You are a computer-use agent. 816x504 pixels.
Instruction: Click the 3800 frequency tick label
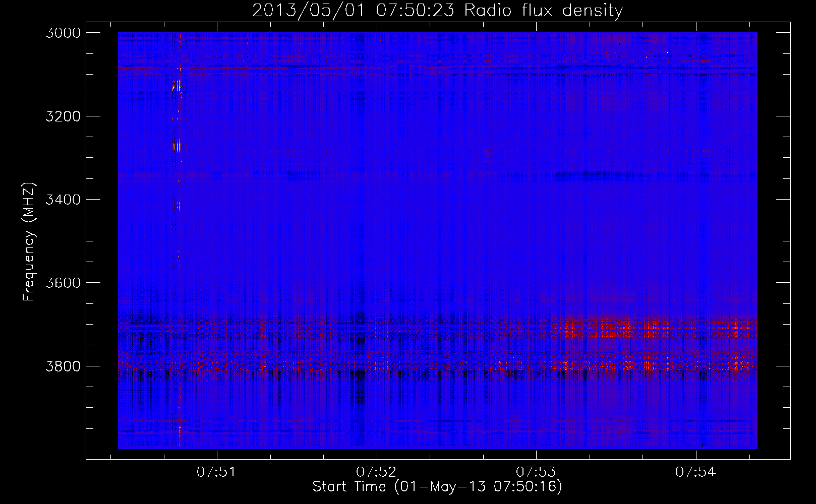click(x=63, y=366)
